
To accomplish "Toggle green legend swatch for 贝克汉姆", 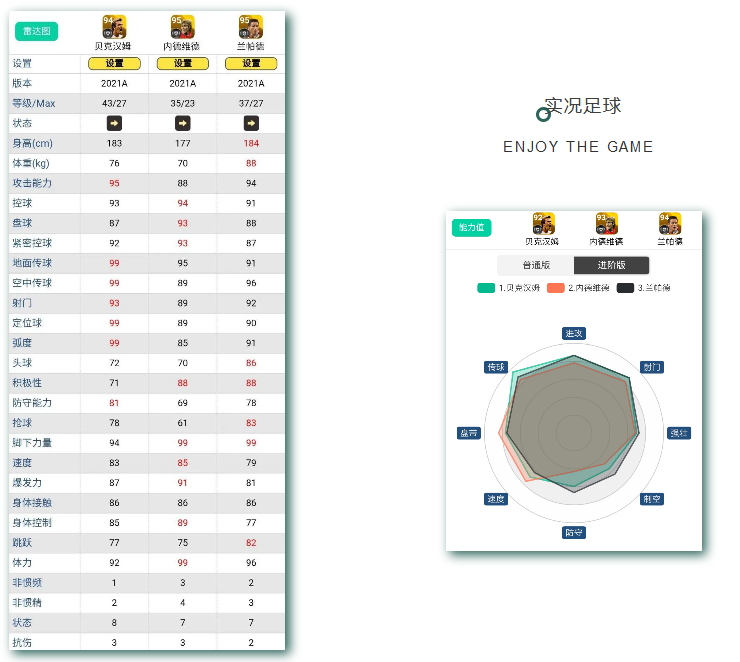I will [486, 288].
